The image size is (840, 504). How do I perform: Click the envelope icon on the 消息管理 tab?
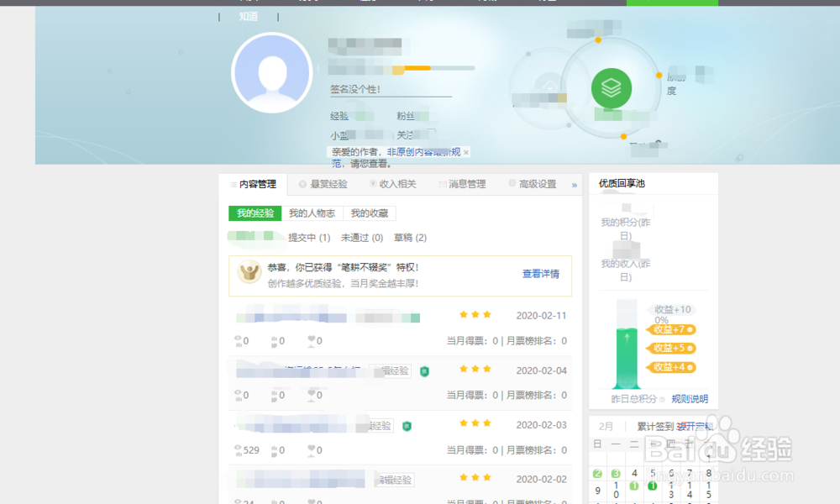click(444, 183)
